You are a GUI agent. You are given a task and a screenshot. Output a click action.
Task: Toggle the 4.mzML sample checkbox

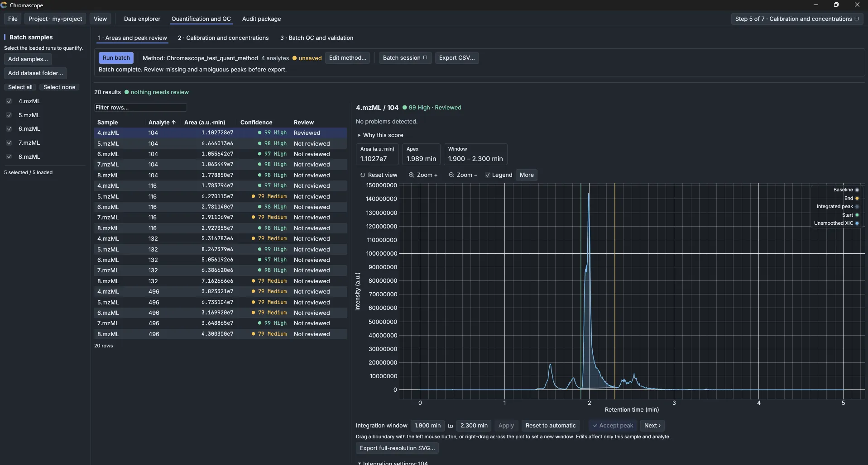[x=9, y=101]
